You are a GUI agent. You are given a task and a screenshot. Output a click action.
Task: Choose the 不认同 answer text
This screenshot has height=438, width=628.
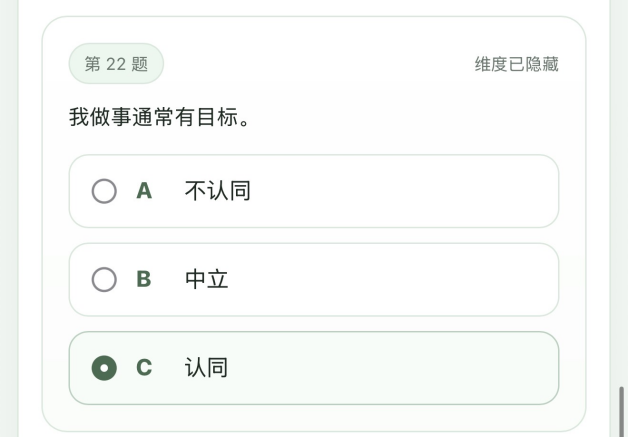point(217,191)
